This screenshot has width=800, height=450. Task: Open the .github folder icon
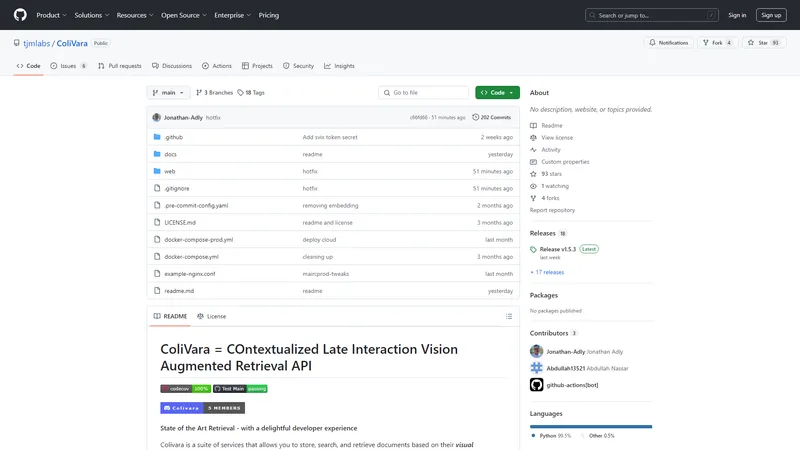(157, 137)
